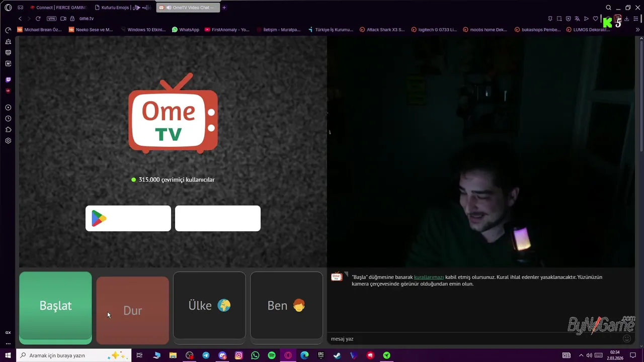Open history clock in sidebar
The height and width of the screenshot is (362, 644).
(8, 119)
